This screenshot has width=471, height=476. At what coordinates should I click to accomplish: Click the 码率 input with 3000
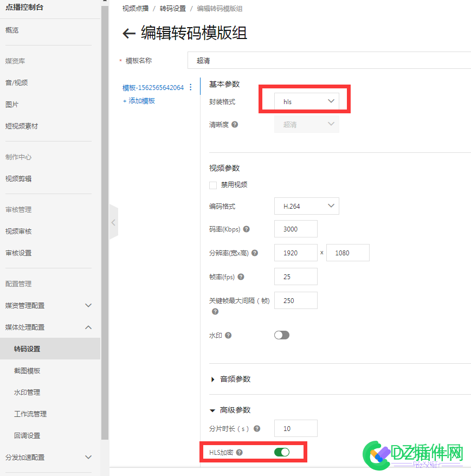click(296, 229)
